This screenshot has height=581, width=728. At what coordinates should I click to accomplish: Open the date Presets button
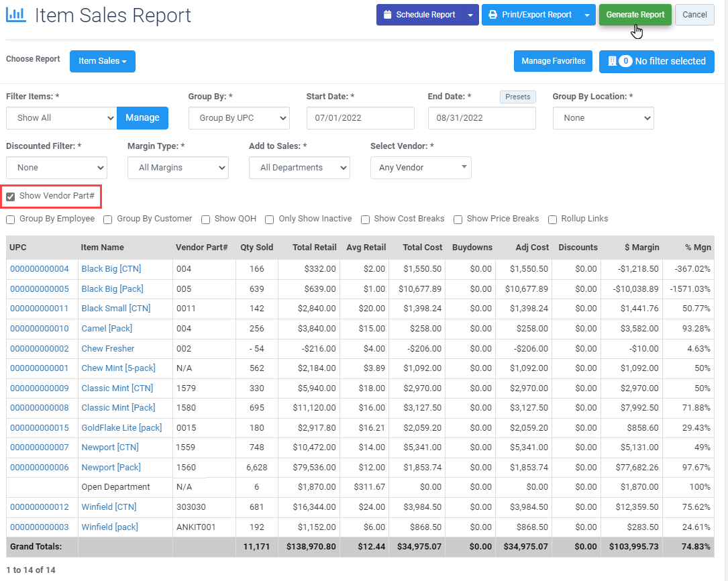point(517,97)
